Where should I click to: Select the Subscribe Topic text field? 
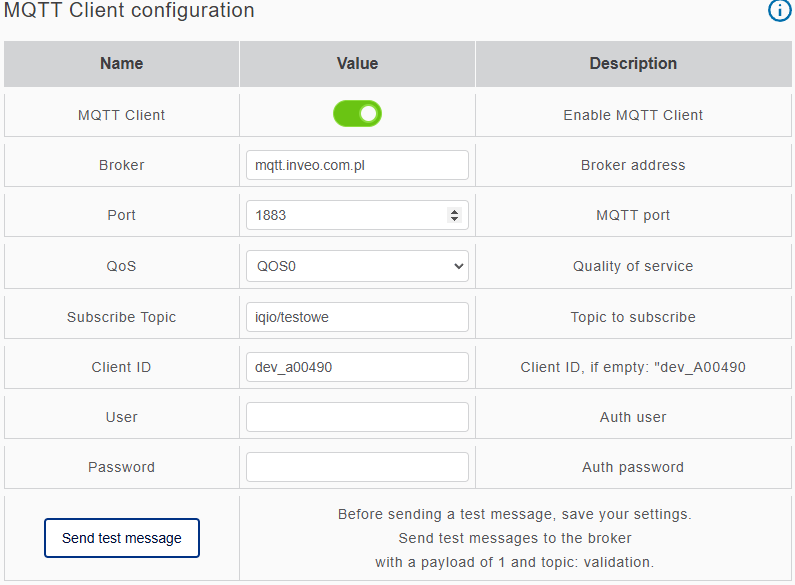(357, 317)
